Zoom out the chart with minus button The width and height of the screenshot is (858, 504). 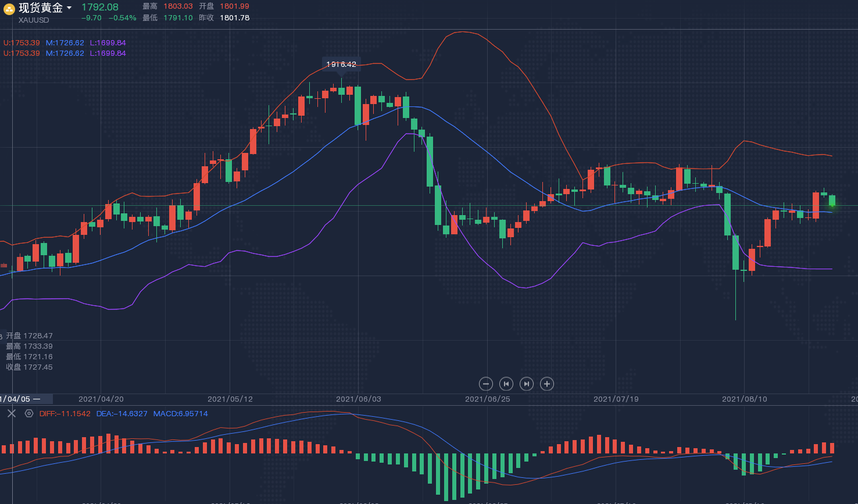(x=486, y=384)
